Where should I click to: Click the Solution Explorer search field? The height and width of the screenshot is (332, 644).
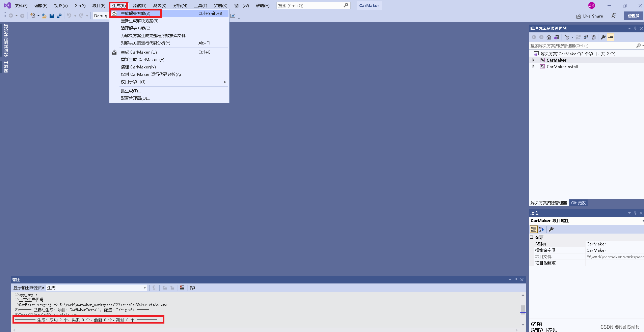click(583, 46)
